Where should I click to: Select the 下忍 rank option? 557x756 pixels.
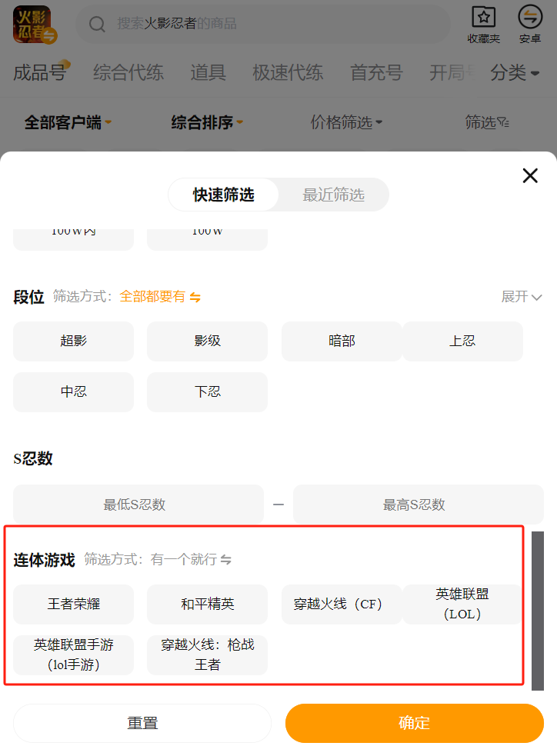tap(208, 391)
